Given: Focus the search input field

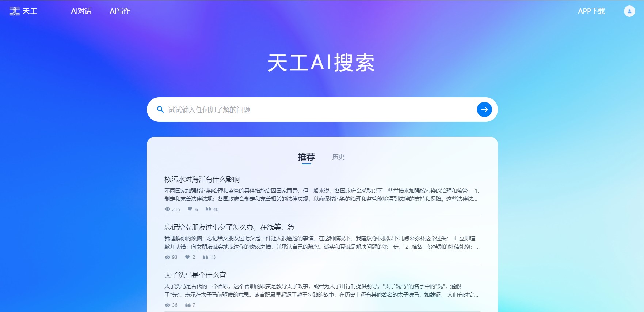Looking at the screenshot, I should [x=321, y=110].
